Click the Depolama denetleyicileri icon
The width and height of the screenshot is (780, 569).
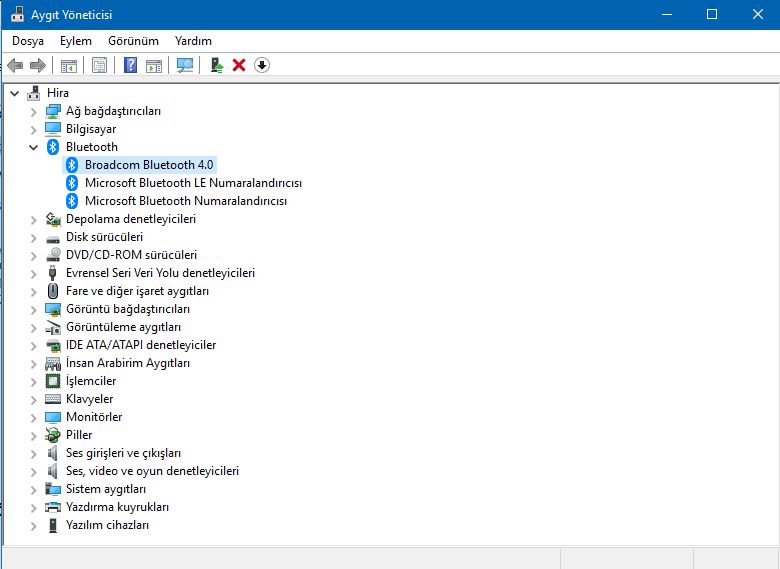click(x=53, y=219)
